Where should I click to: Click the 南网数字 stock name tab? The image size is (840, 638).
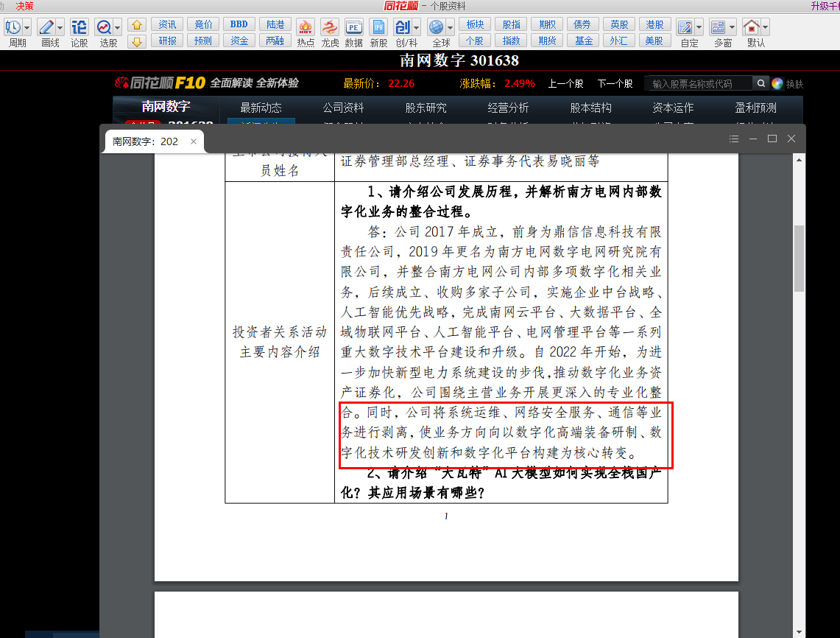[166, 107]
